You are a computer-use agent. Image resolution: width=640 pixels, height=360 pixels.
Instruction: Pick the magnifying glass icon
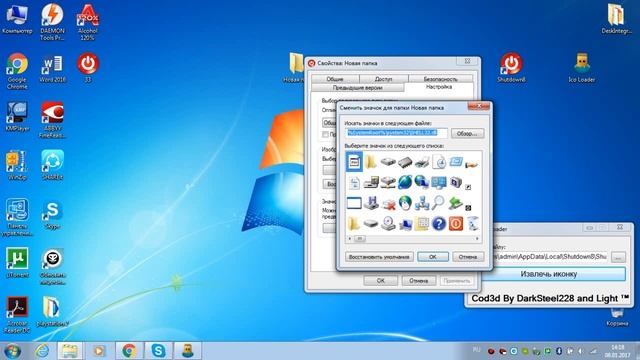pos(438,202)
